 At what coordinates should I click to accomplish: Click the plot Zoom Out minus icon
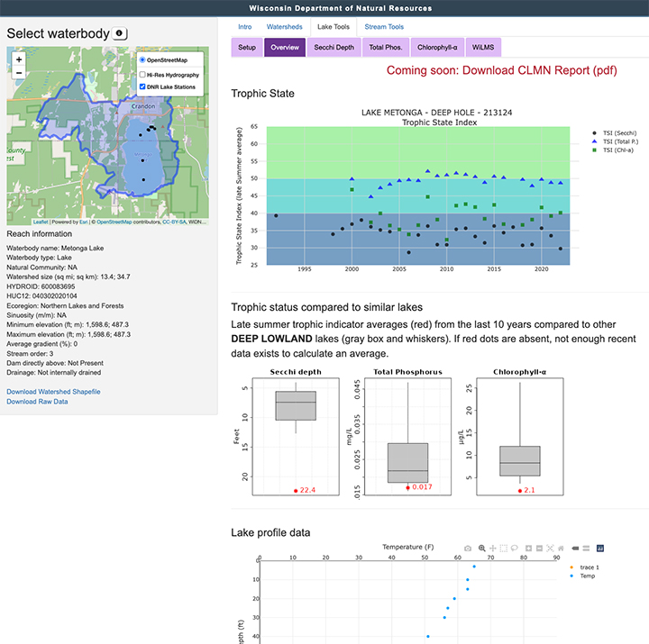539,549
